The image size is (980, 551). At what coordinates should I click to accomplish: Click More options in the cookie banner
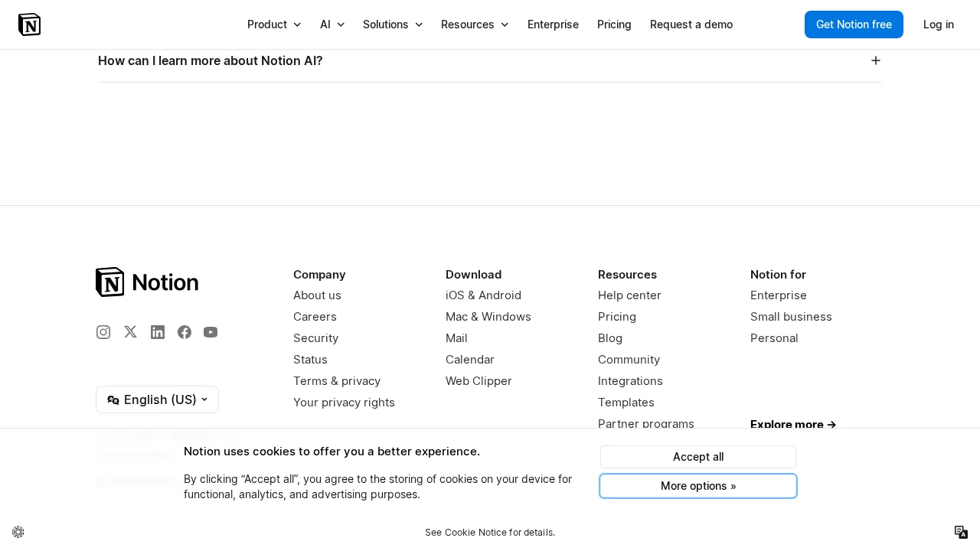coord(697,486)
